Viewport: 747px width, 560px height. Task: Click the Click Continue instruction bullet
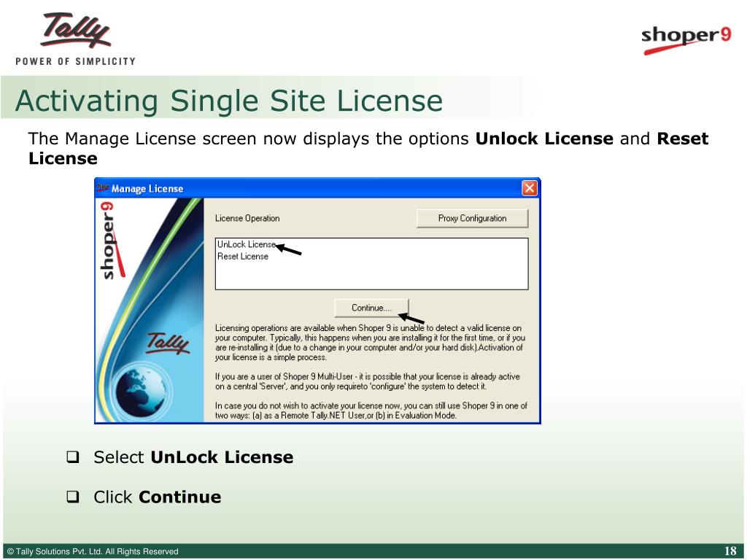click(158, 497)
